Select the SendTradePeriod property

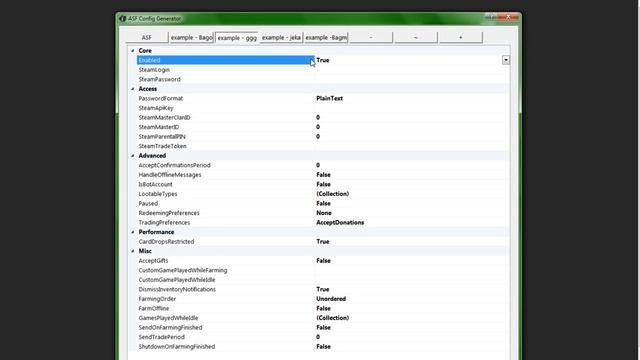[x=161, y=337]
